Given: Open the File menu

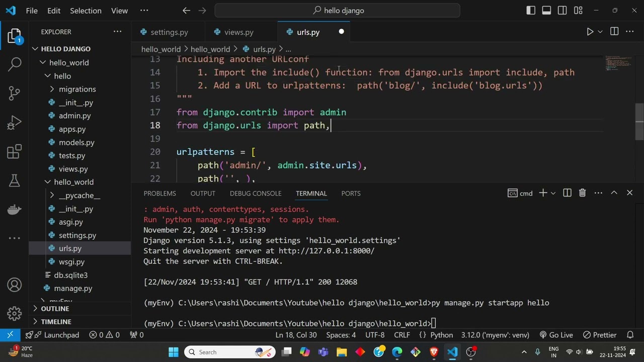Looking at the screenshot, I should (x=32, y=11).
